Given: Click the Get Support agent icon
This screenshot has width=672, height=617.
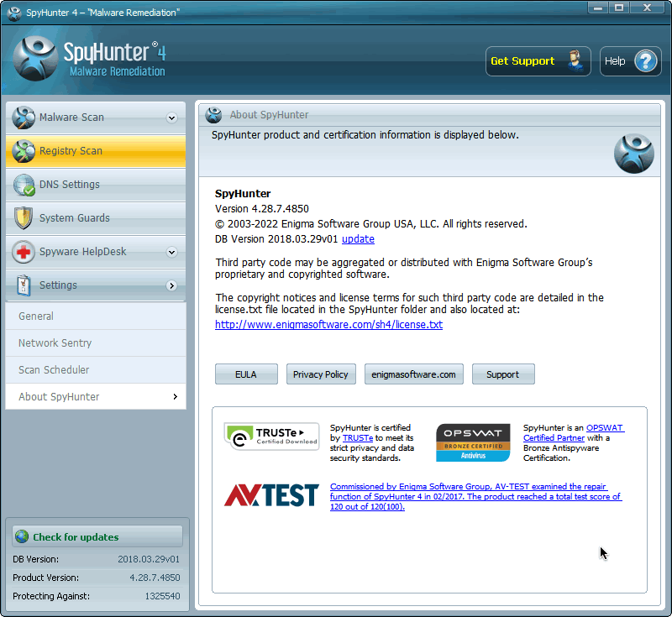Looking at the screenshot, I should [575, 60].
